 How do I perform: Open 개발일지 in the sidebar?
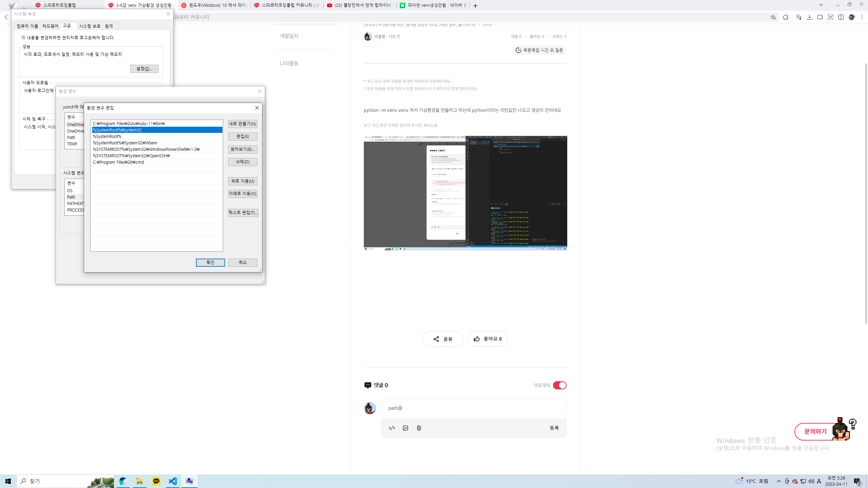289,36
